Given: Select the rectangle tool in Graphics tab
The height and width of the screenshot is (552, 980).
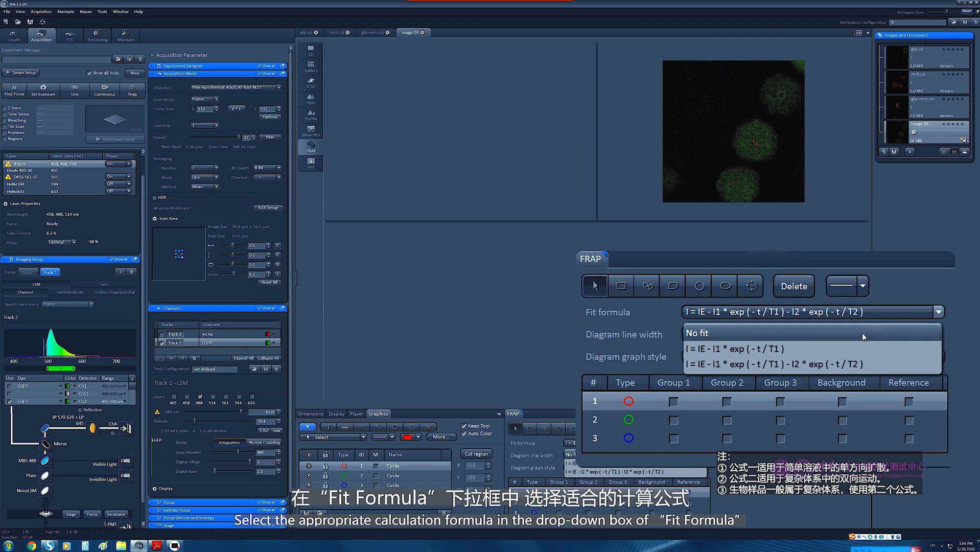Looking at the screenshot, I should 395,427.
